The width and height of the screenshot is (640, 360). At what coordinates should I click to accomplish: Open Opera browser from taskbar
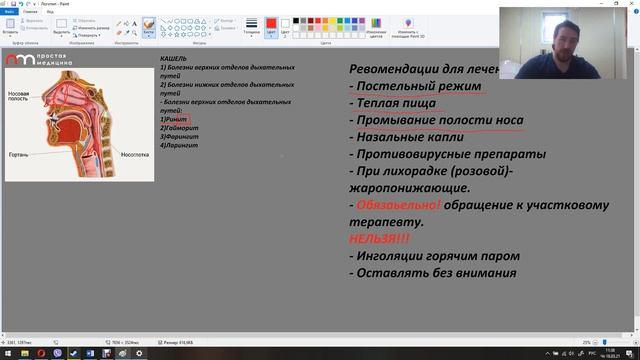click(41, 353)
